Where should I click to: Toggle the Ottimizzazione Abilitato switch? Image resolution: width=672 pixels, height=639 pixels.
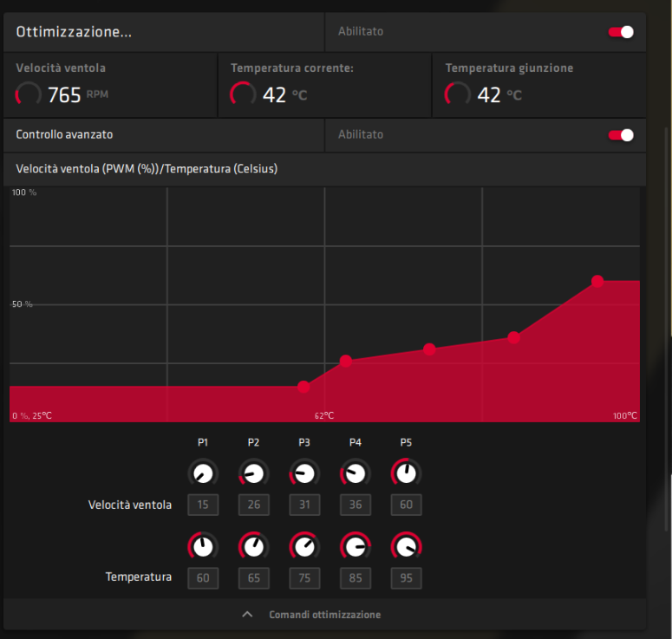point(621,32)
